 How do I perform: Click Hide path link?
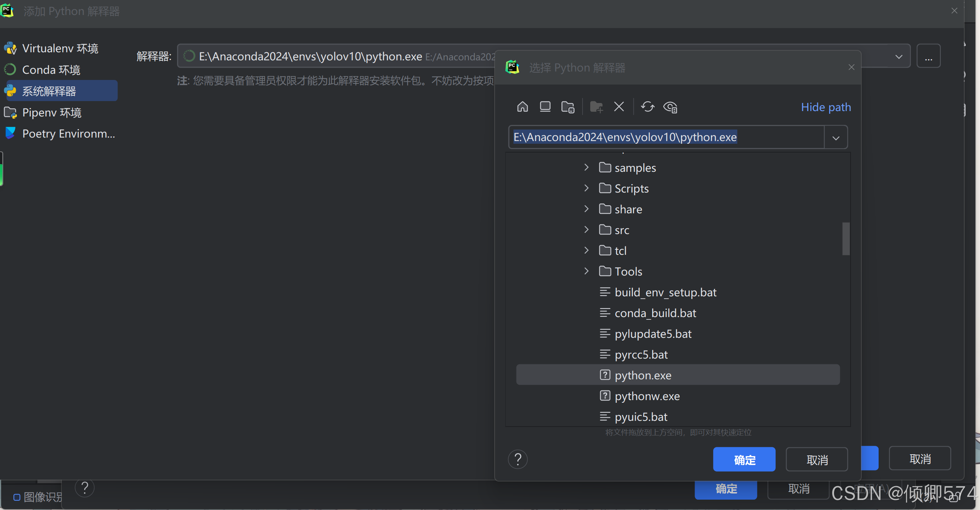click(x=826, y=107)
